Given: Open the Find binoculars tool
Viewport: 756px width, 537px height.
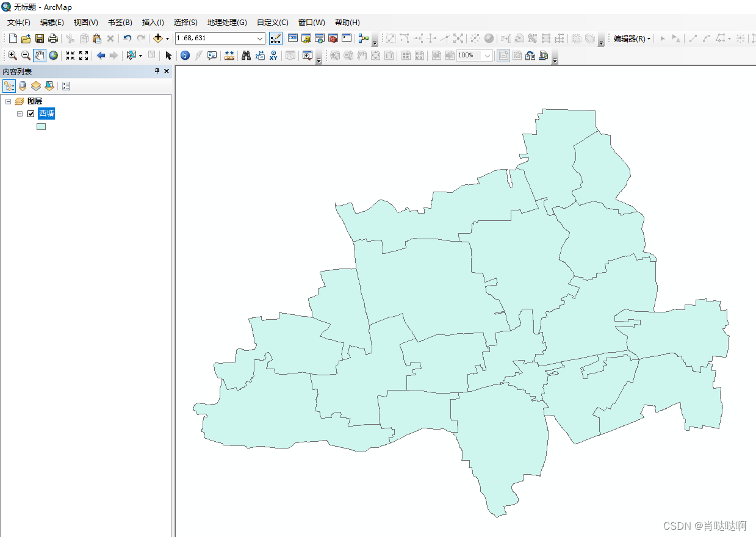Looking at the screenshot, I should pyautogui.click(x=247, y=56).
